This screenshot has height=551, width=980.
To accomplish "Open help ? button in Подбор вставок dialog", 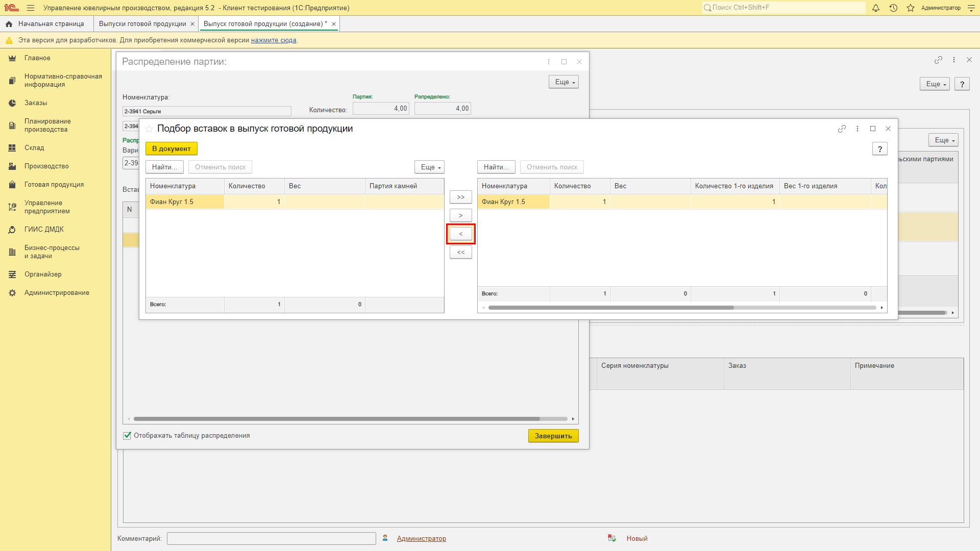I will (x=880, y=149).
